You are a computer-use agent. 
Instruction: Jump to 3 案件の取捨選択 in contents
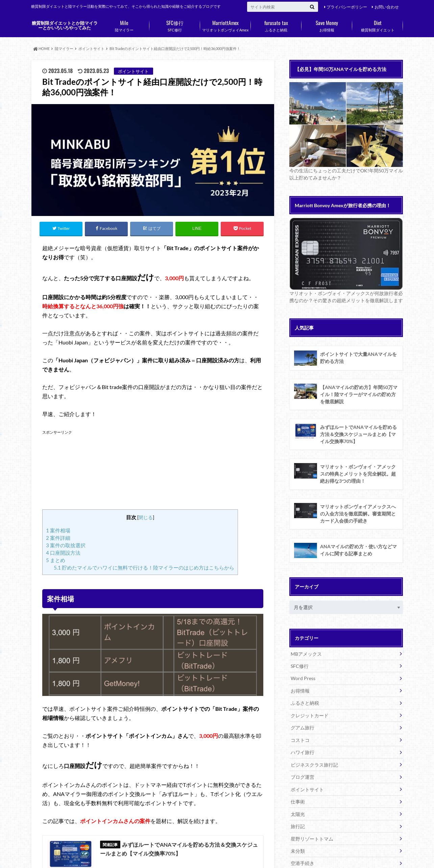tap(66, 546)
